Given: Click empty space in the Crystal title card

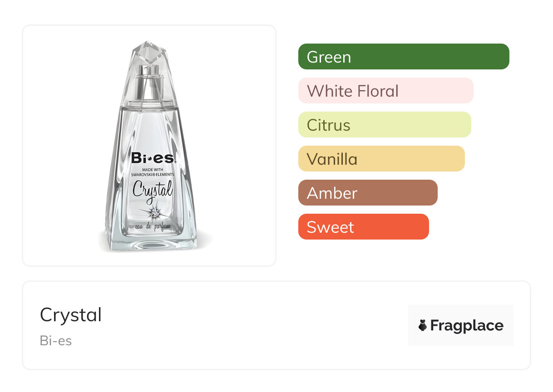Looking at the screenshot, I should click(x=254, y=326).
